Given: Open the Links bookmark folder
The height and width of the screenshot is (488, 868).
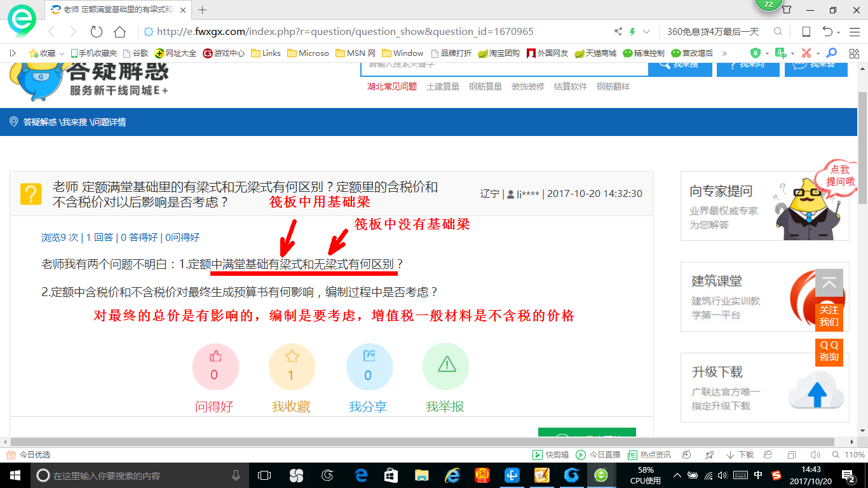Looking at the screenshot, I should 266,53.
